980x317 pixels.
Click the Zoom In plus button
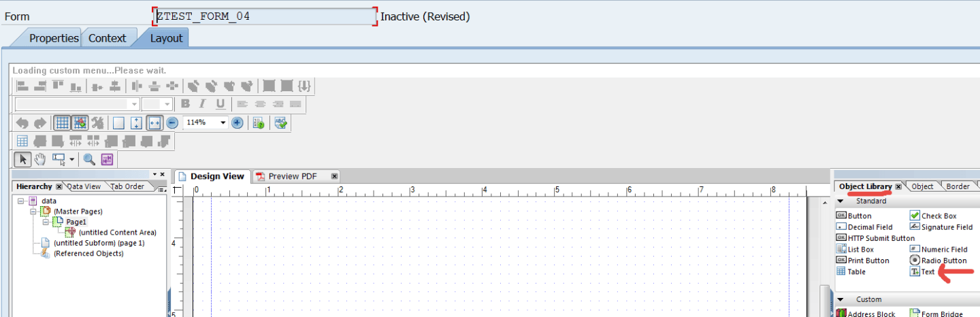pos(237,123)
